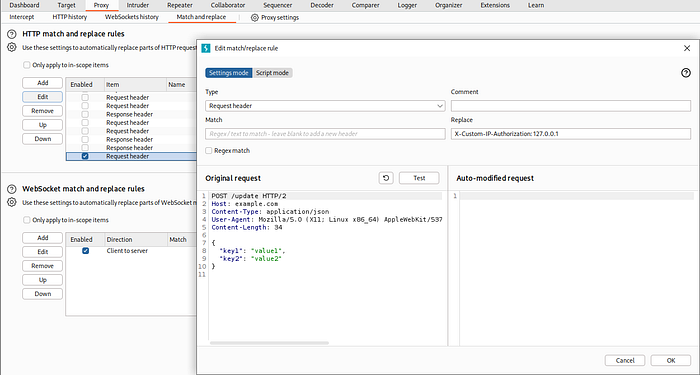
Task: Open the Sequencer tab
Action: 278,5
